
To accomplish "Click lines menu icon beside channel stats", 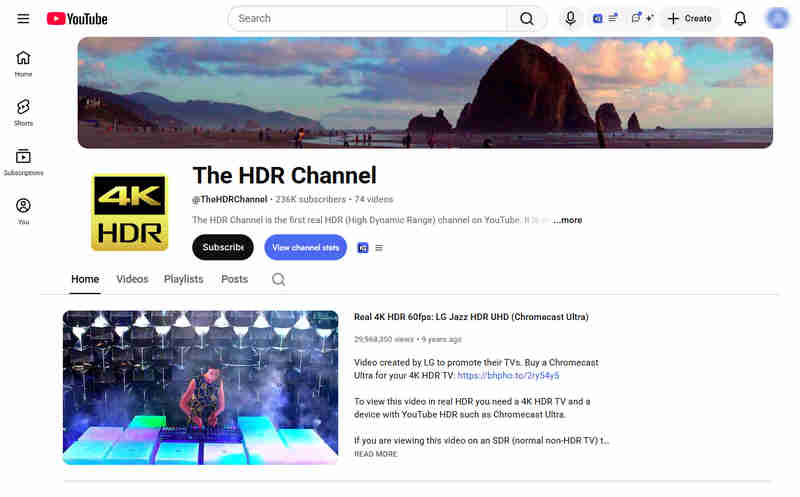I will pos(379,248).
